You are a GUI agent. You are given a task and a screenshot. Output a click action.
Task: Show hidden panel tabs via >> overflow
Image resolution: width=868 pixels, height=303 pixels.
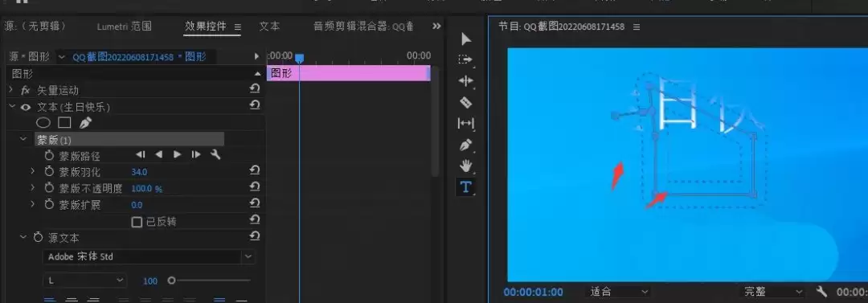pyautogui.click(x=436, y=26)
